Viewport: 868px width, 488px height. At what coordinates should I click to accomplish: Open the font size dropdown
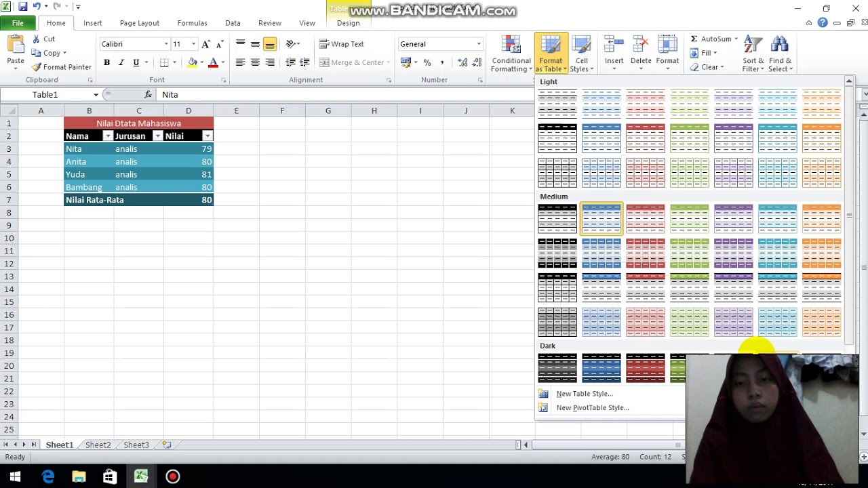click(x=193, y=44)
